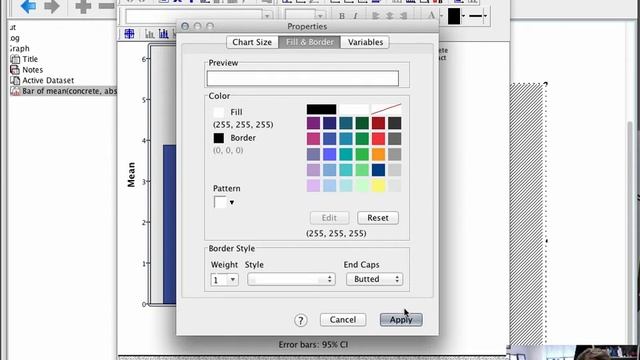The width and height of the screenshot is (640, 360).
Task: Click the Notes item icon in outline
Action: (x=15, y=70)
